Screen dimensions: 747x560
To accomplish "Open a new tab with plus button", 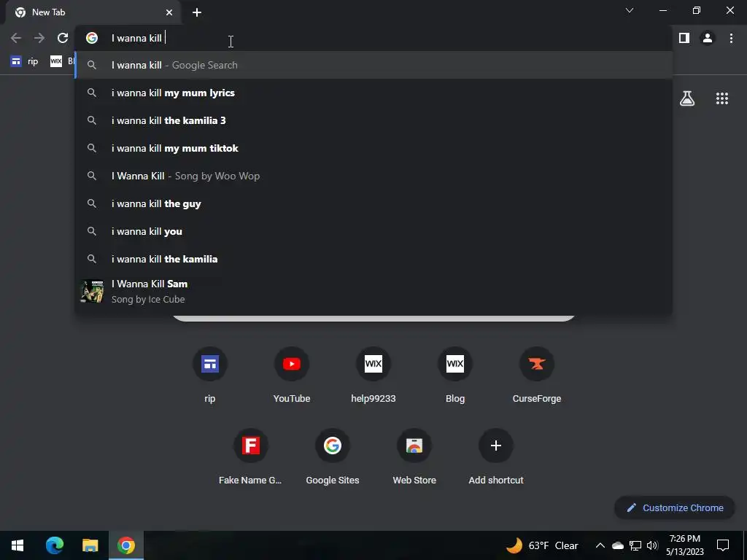I will 197,12.
